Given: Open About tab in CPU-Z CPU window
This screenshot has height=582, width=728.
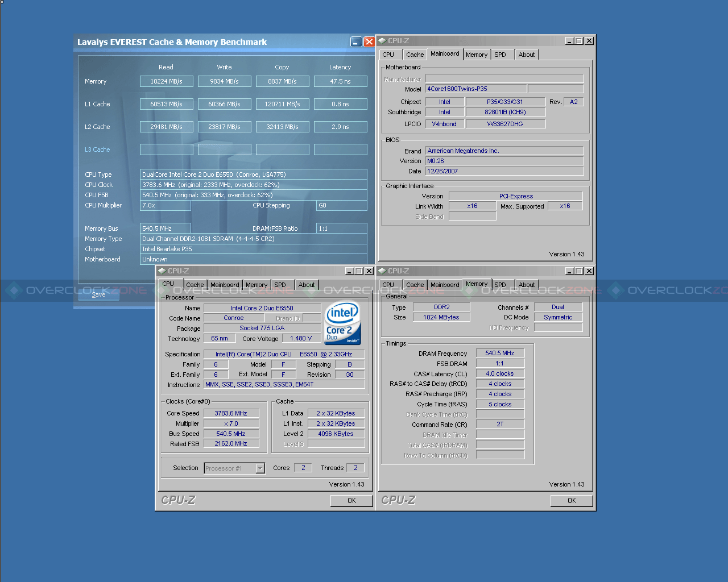Looking at the screenshot, I should (x=307, y=285).
